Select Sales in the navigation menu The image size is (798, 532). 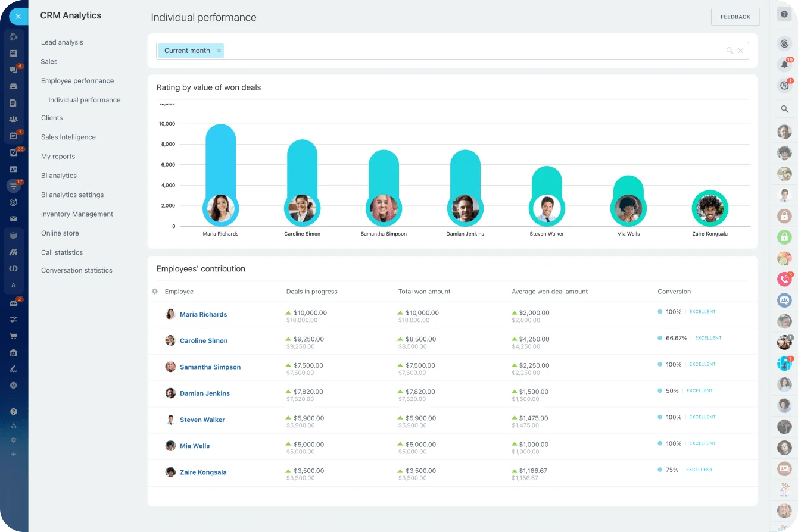point(49,61)
